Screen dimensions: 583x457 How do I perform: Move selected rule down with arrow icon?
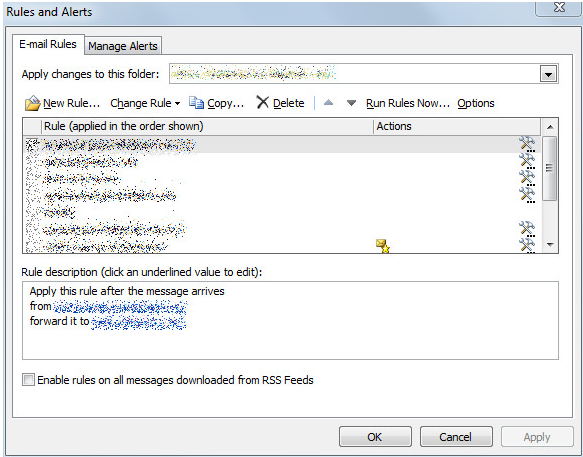(x=351, y=103)
